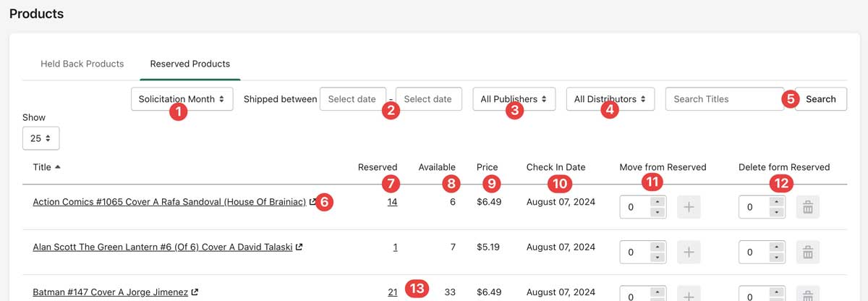Select Reserved Products tab

[190, 64]
